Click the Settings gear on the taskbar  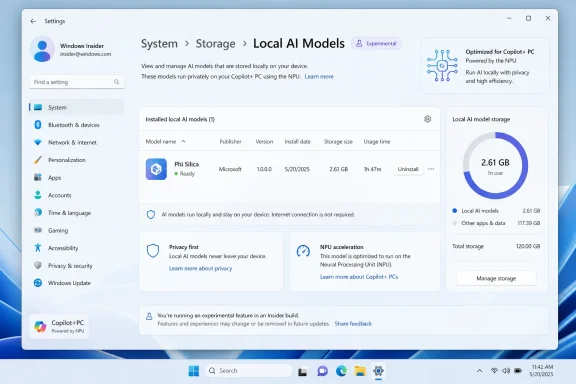click(378, 371)
